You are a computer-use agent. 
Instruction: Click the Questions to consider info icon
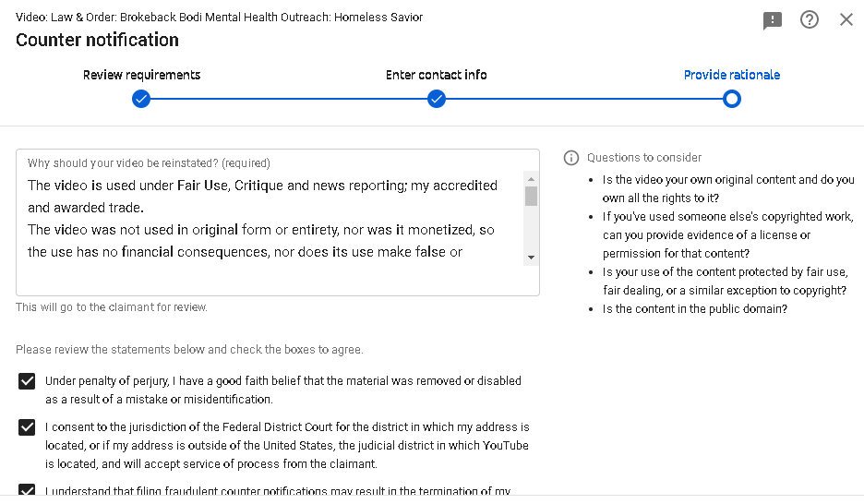[x=570, y=158]
